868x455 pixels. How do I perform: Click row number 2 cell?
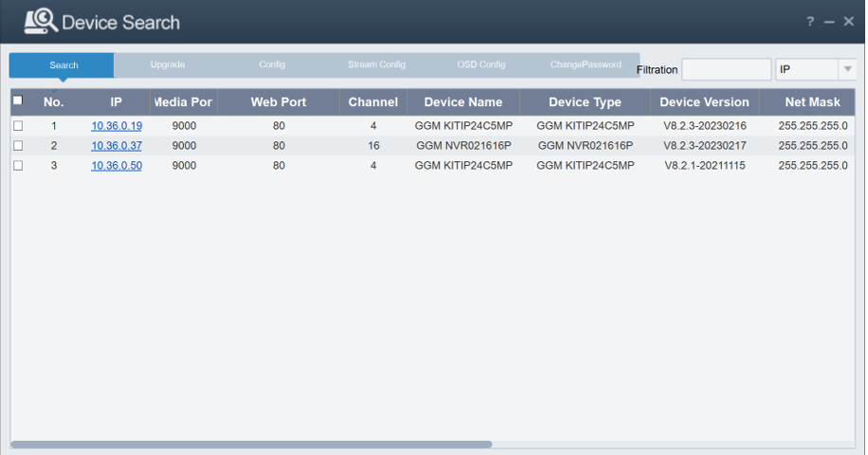pos(54,146)
